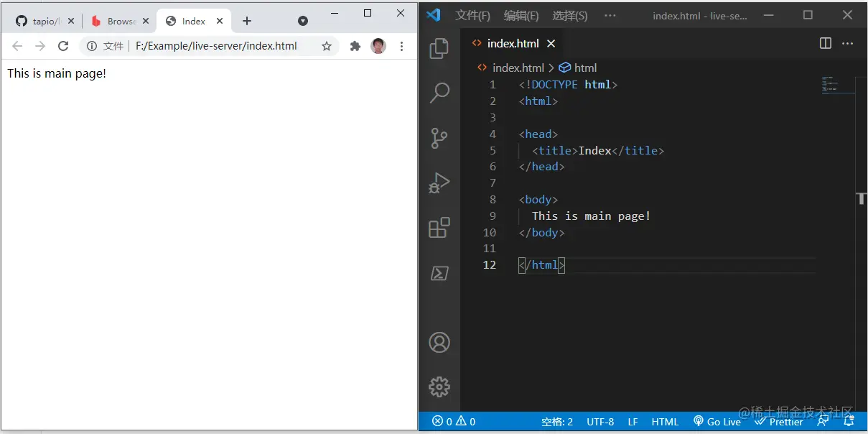Click the editor minimap
868x434 pixels.
coord(838,86)
